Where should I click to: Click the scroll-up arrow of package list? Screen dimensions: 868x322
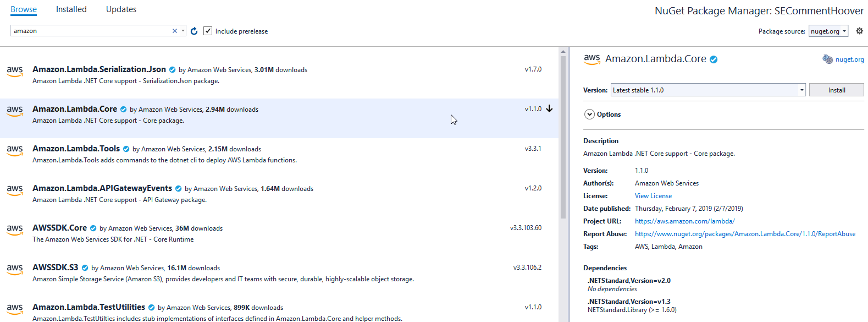[563, 51]
